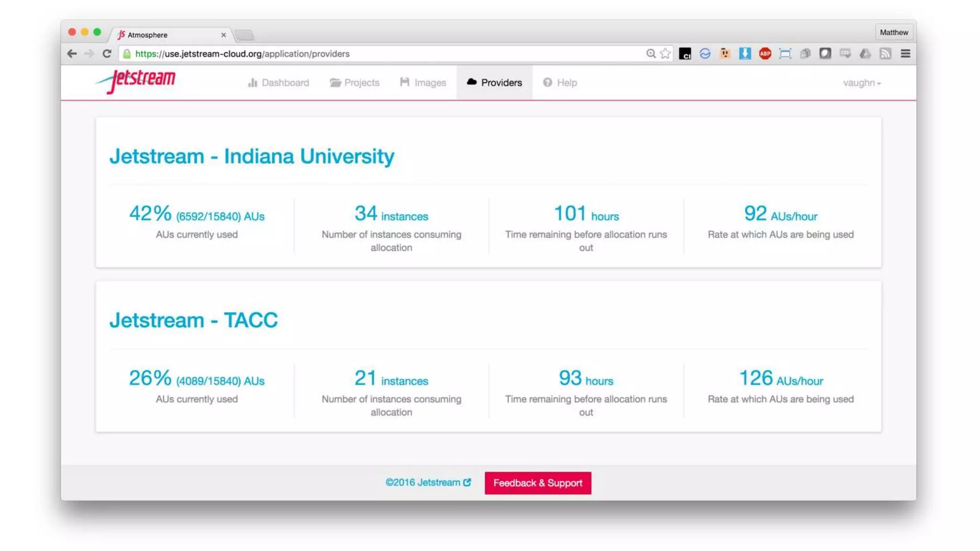
Task: Expand the vaughn user dropdown menu
Action: pyautogui.click(x=862, y=83)
